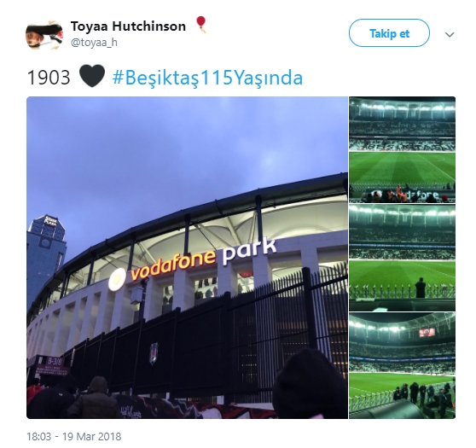Click the Takip et follow button
The image size is (476, 448).
tap(389, 33)
